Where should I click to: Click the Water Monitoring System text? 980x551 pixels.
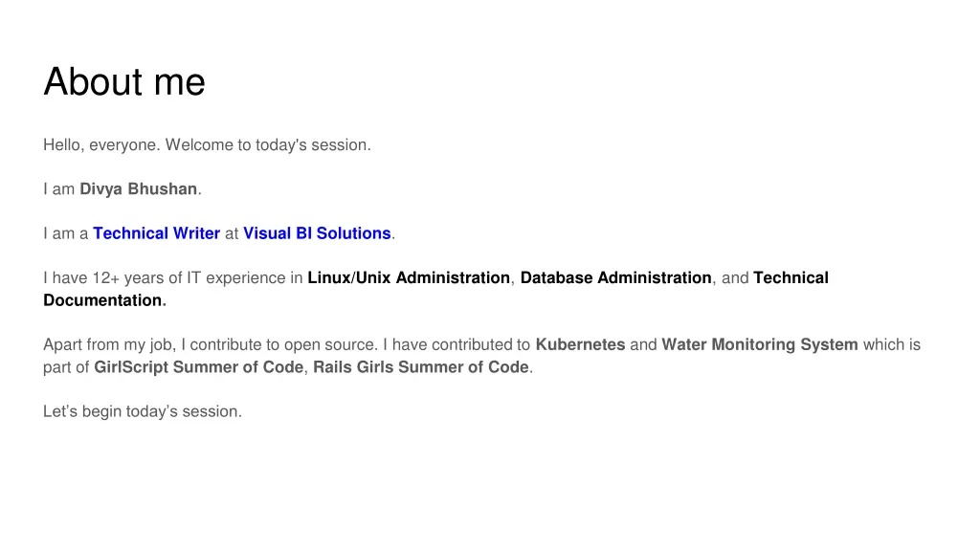click(759, 344)
